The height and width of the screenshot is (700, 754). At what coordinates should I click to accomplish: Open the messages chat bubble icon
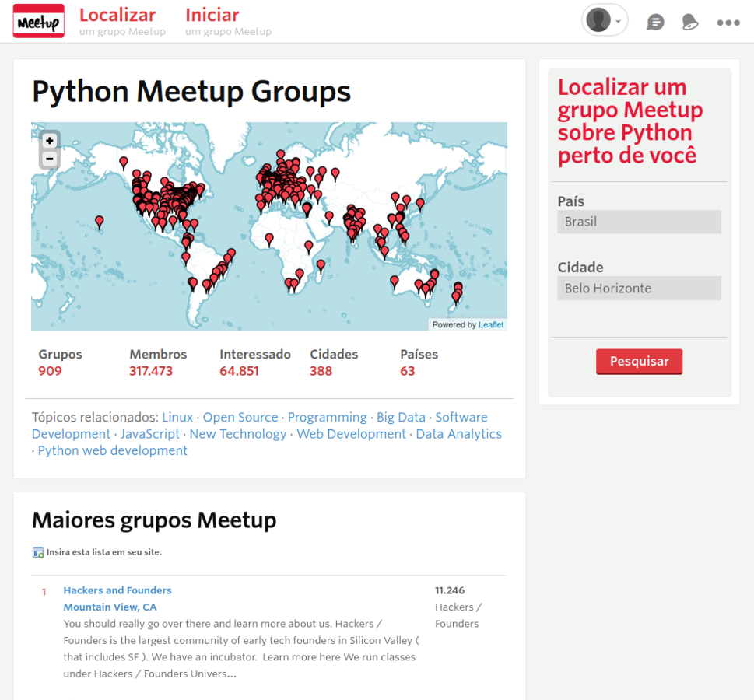tap(655, 22)
